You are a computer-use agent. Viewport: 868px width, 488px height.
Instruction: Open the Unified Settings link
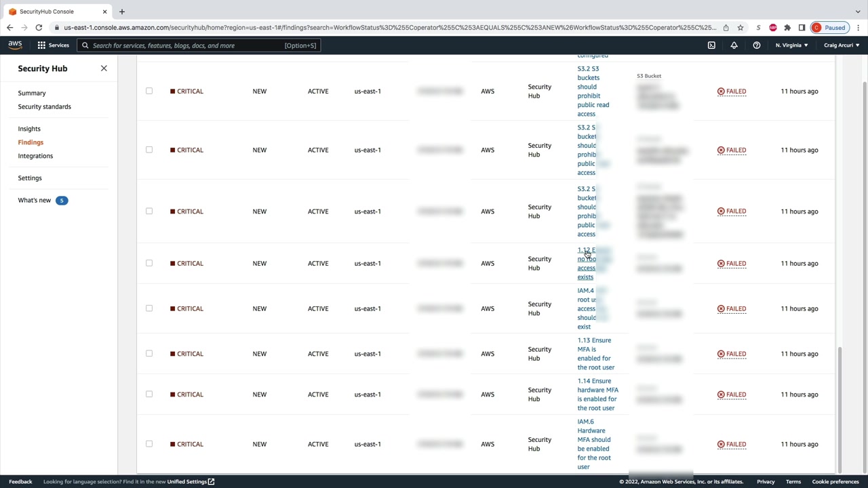[x=186, y=482]
